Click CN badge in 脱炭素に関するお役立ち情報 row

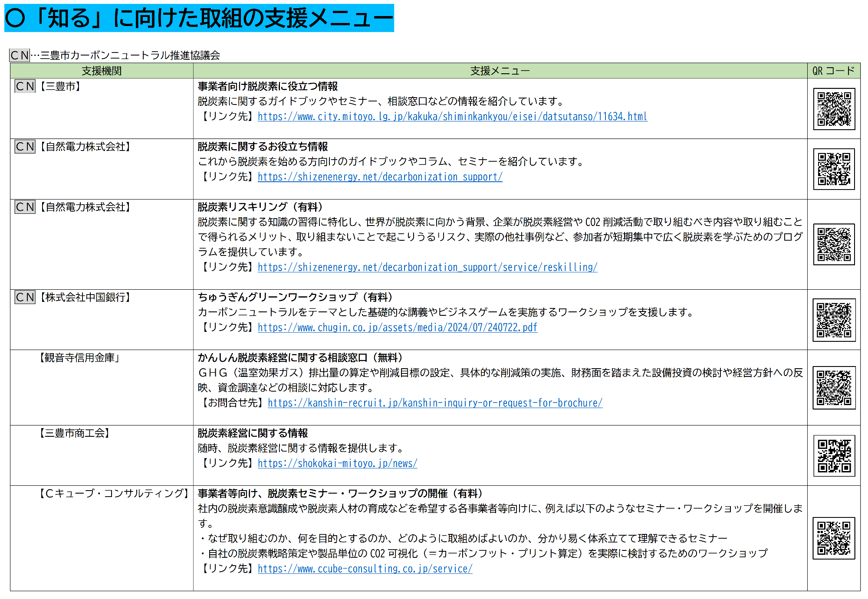pos(25,147)
